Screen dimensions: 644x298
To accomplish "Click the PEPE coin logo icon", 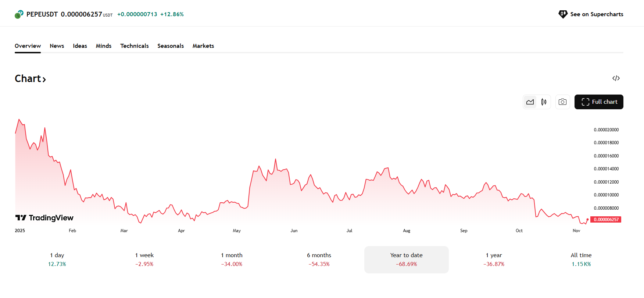I will click(19, 14).
